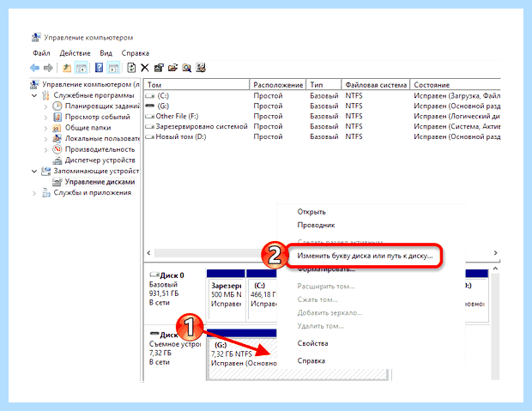Viewport: 532px width, 411px height.
Task: Click the Производительность icon
Action: click(x=57, y=149)
